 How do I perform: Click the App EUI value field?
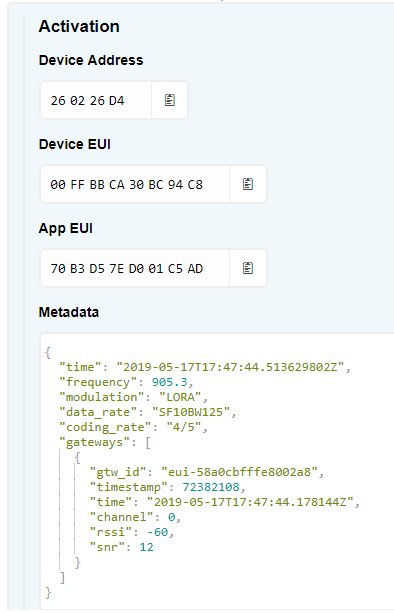135,268
